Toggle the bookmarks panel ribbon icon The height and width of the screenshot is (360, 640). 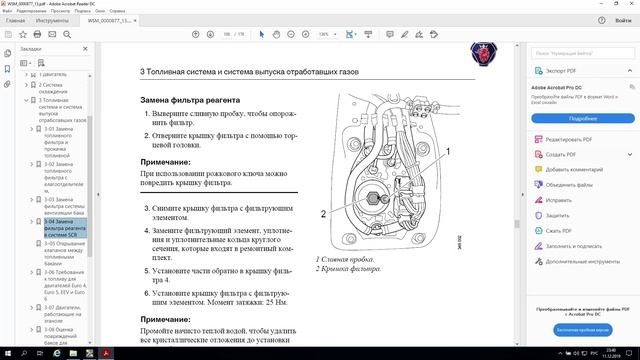pos(7,69)
